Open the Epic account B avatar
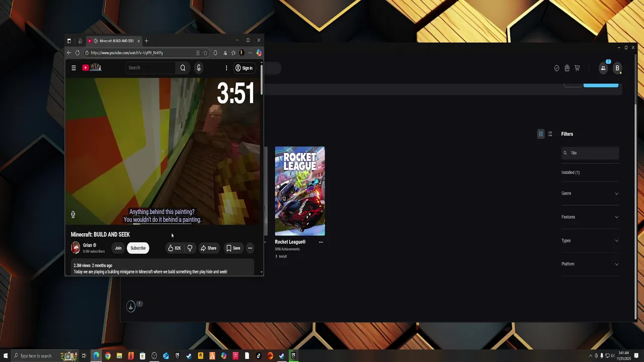Viewport: 644px width, 362px height. (x=617, y=68)
